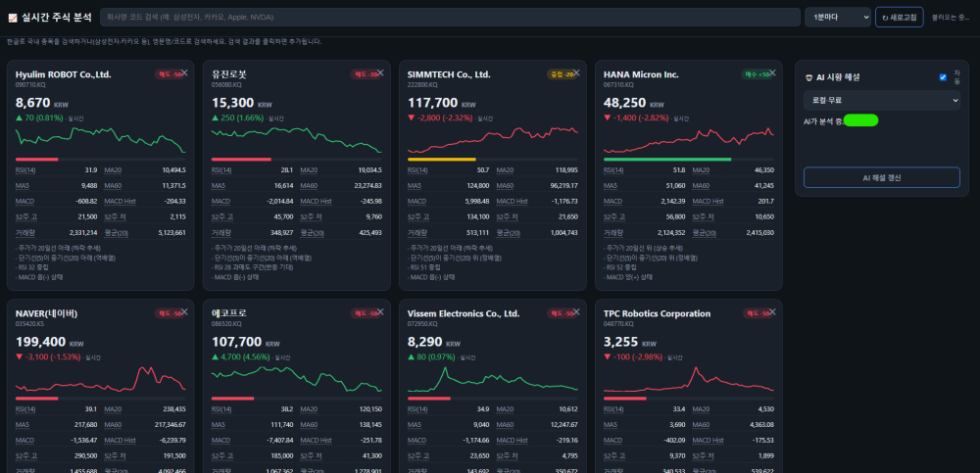Click ticker code 090710.KQ
Screen dimensions: 980x473
click(x=28, y=84)
